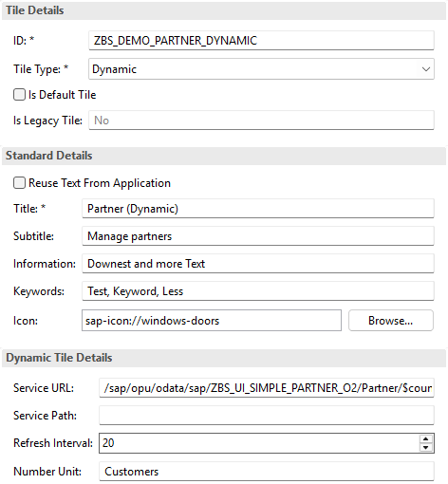448x484 pixels.
Task: Click the Service URL field
Action: (x=267, y=388)
